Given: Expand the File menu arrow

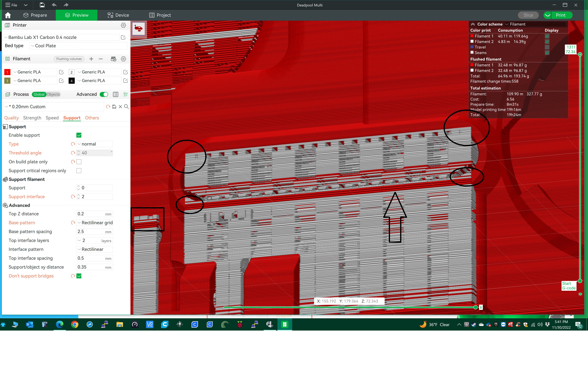Looking at the screenshot, I should (x=26, y=5).
